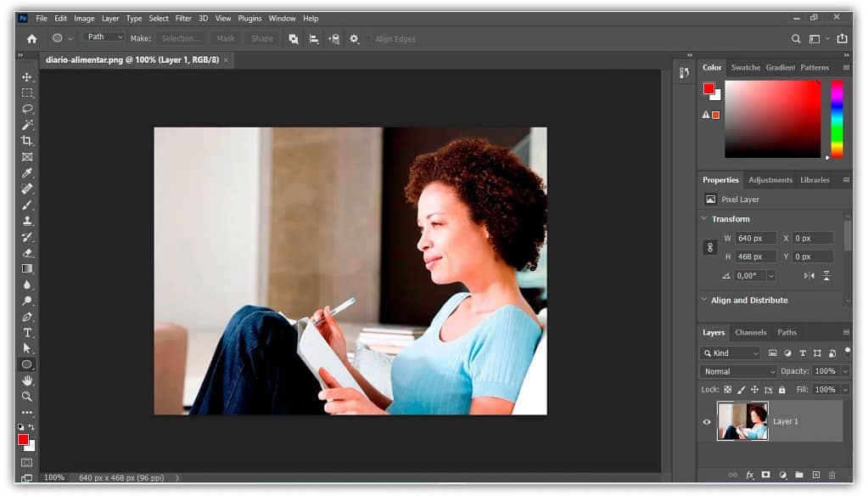This screenshot has height=496, width=868.
Task: Select the Crop tool
Action: 26,141
